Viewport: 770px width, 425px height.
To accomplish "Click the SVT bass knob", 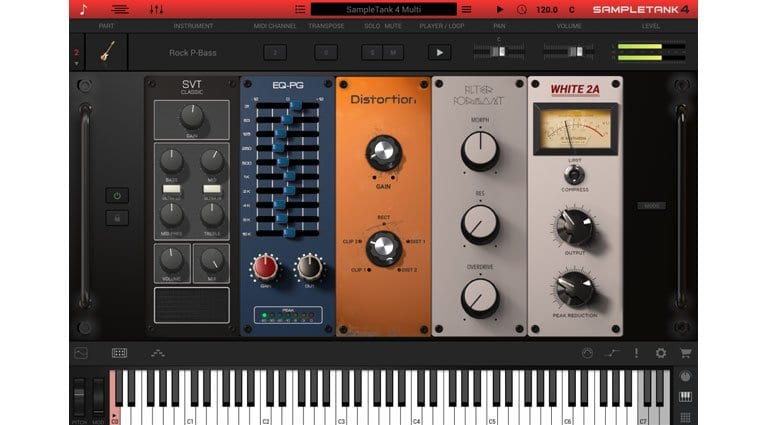I will 171,162.
